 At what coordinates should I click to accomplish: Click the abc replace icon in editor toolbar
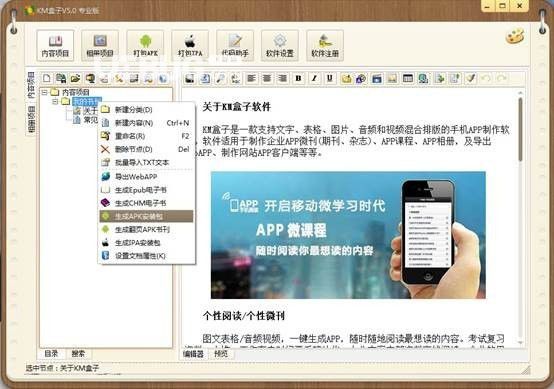[236, 78]
